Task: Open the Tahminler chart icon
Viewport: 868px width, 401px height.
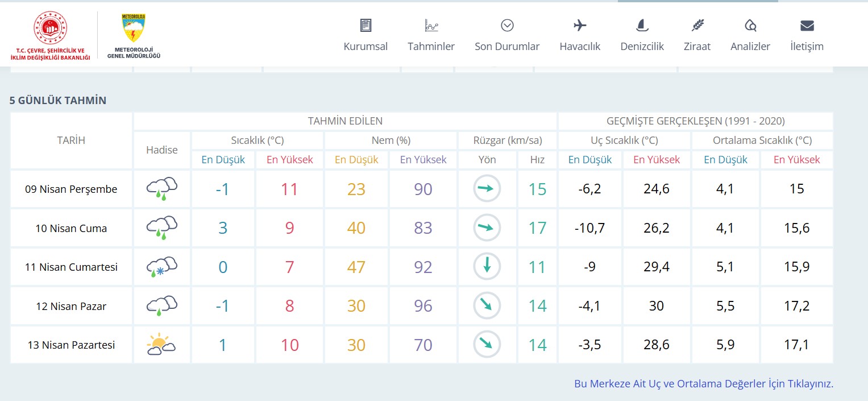Action: (431, 25)
